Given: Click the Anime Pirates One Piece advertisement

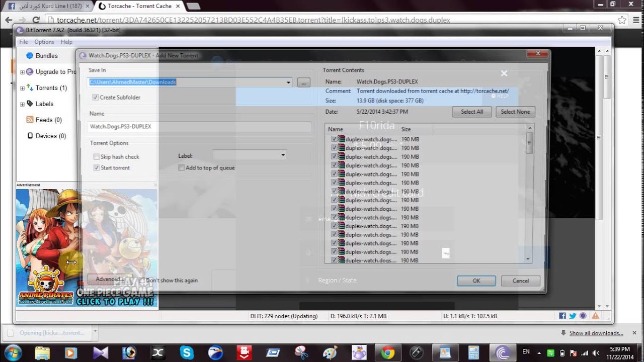Looking at the screenshot, I should tap(87, 248).
